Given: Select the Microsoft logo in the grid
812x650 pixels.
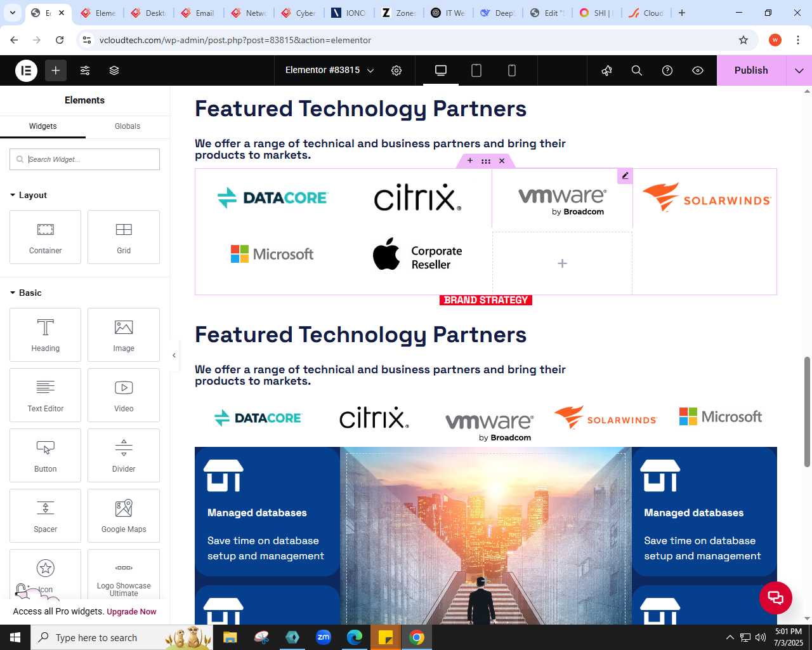Looking at the screenshot, I should coord(272,254).
